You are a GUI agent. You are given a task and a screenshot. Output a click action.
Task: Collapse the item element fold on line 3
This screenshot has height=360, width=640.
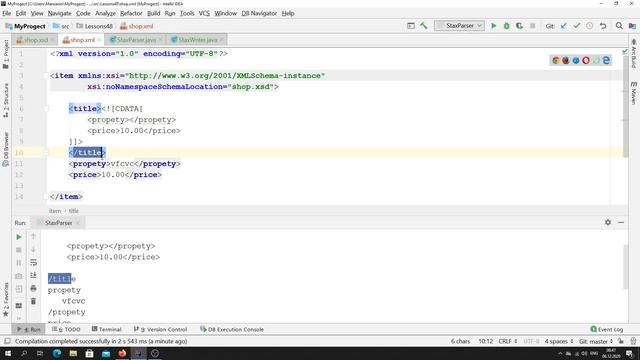coord(46,76)
